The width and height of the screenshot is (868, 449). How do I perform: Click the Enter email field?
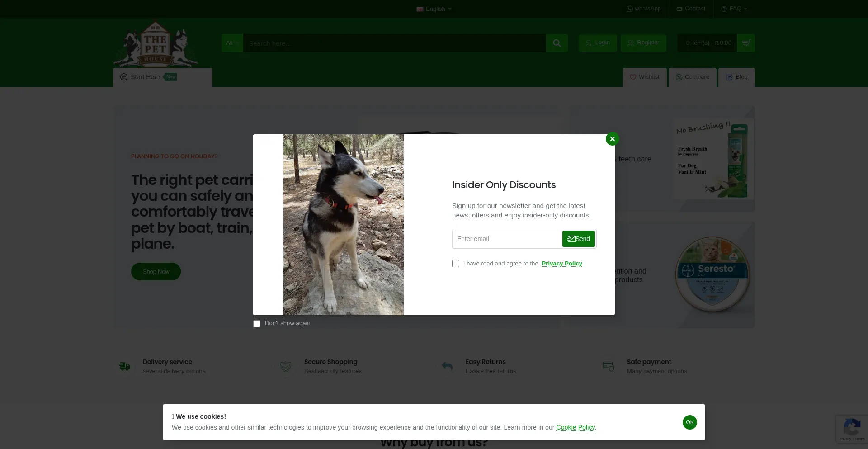click(x=506, y=239)
